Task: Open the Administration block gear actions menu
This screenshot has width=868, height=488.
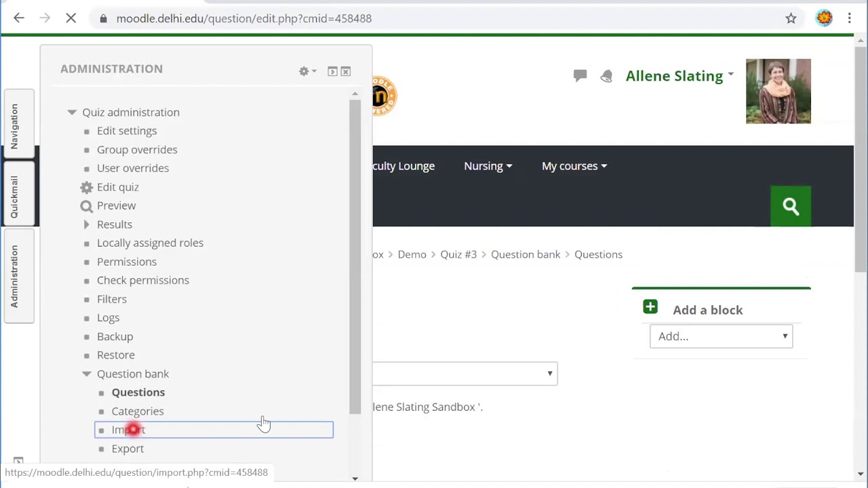Action: [307, 71]
